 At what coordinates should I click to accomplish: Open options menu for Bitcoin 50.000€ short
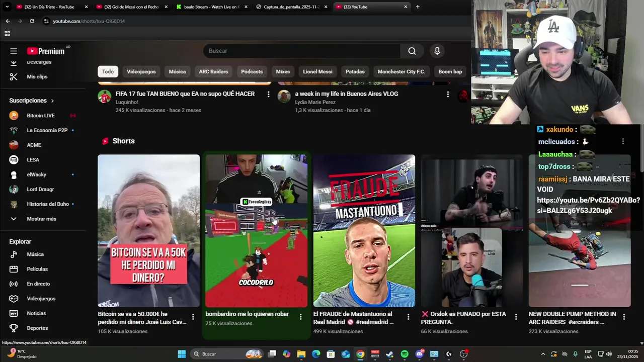(x=193, y=317)
